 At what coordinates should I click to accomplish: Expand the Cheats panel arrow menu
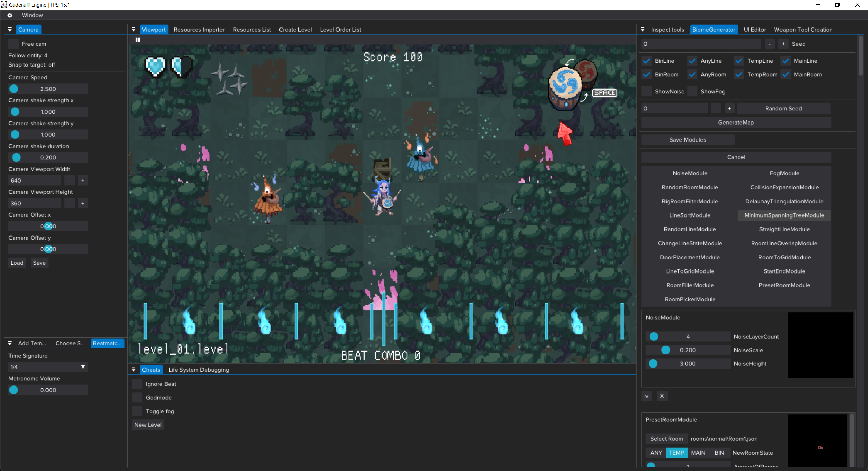point(134,370)
